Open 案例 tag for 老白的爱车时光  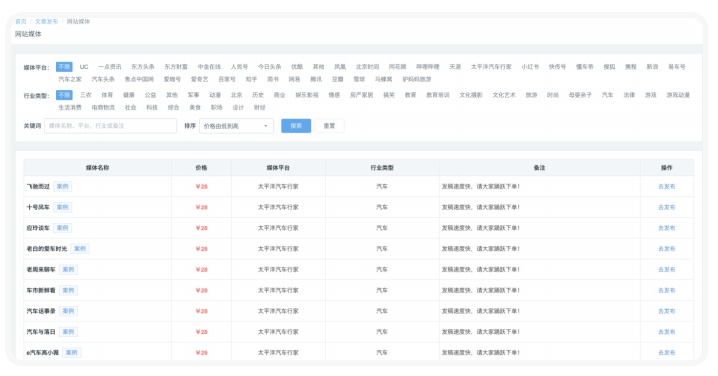pos(80,249)
